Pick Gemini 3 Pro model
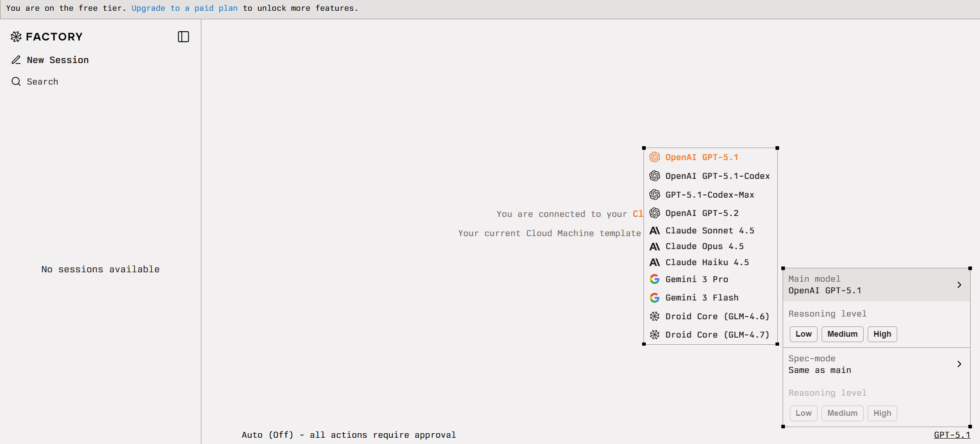Screen dimensions: 980x444 710,279
